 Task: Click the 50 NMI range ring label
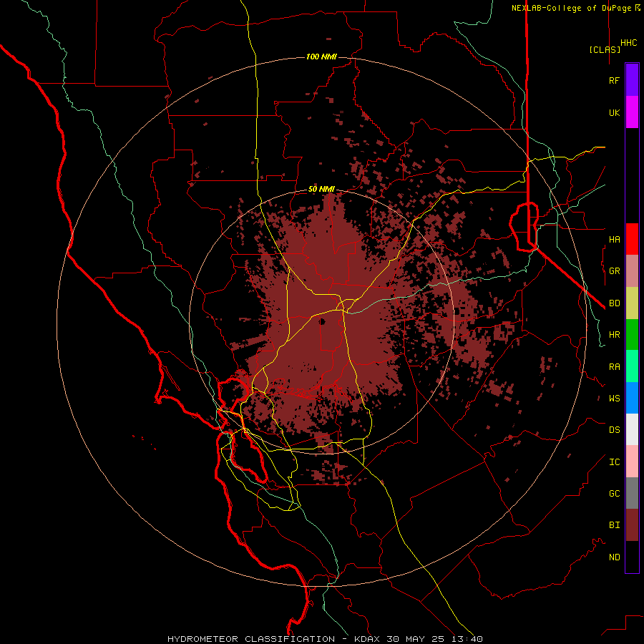coord(321,190)
